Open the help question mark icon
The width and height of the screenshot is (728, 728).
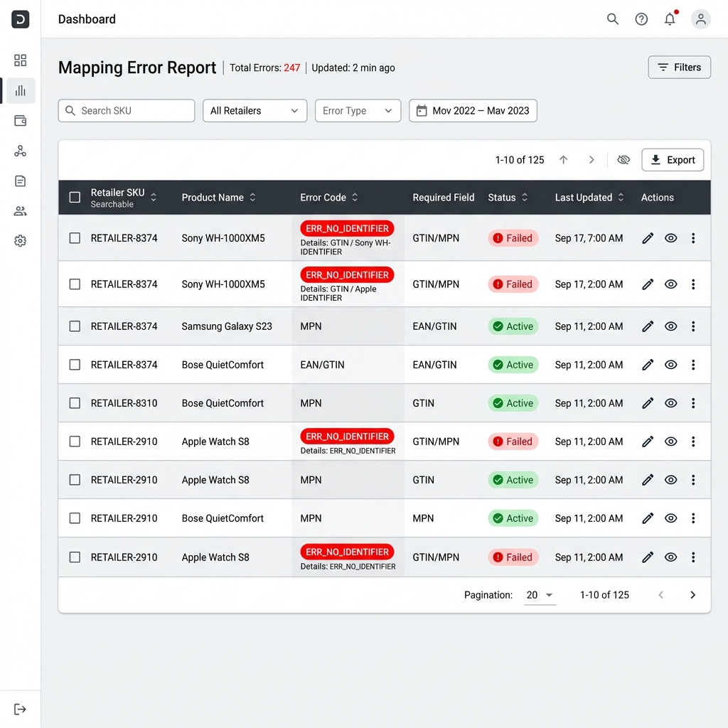(641, 19)
